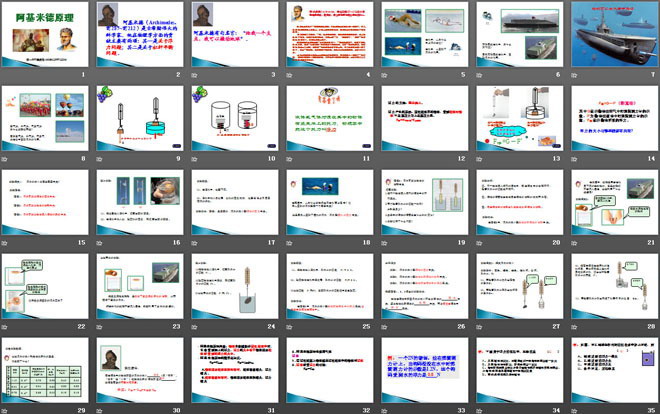This screenshot has height=414, width=660.
Task: Open slide 2 with Archimedes portrait
Action: (138, 36)
